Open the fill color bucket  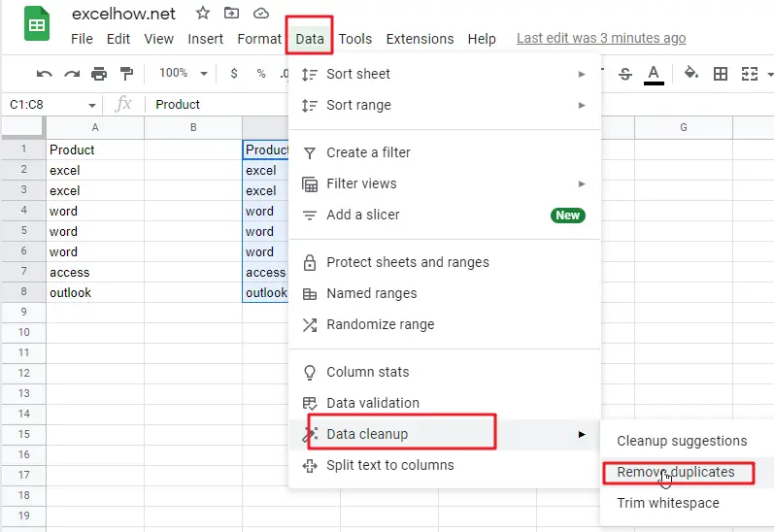click(x=691, y=74)
